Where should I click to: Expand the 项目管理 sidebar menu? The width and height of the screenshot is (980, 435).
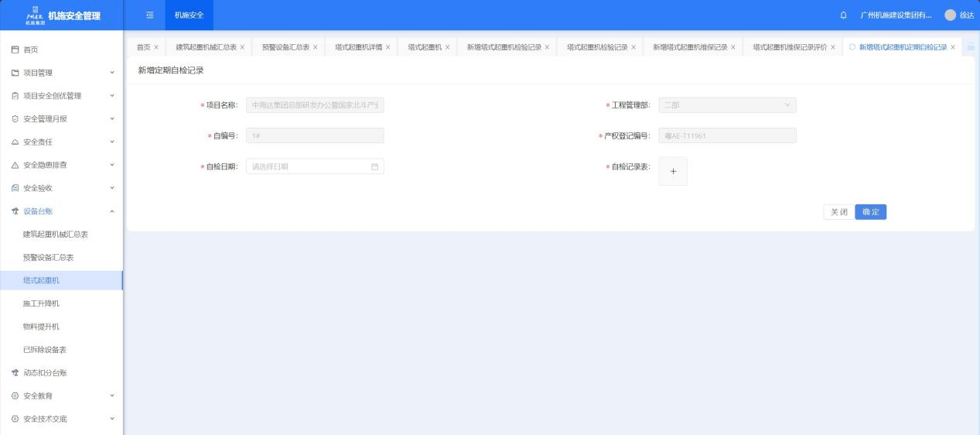(61, 73)
